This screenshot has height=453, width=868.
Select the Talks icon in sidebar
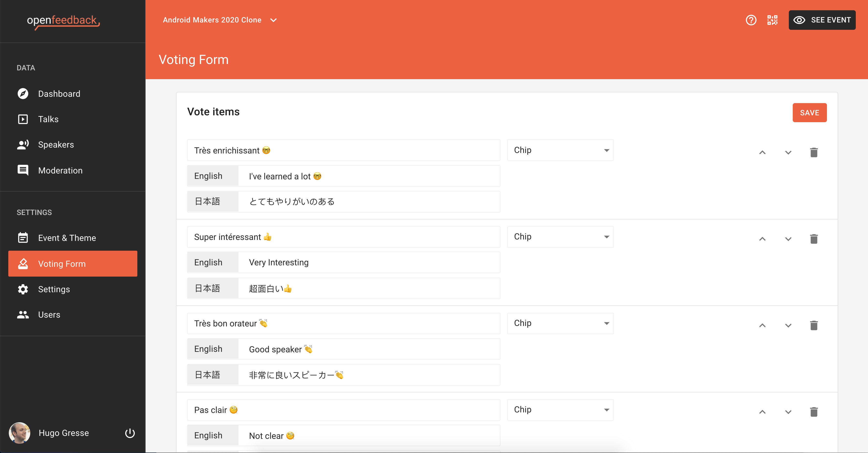tap(22, 119)
